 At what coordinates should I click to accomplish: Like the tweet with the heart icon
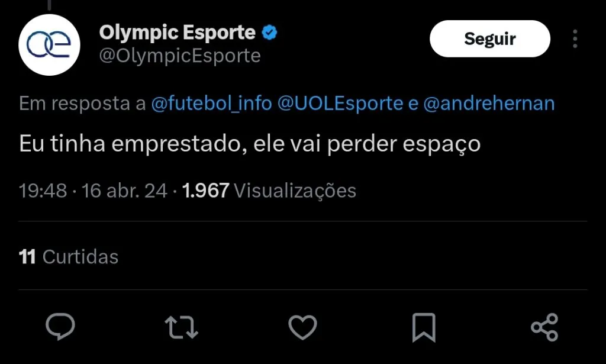(302, 327)
